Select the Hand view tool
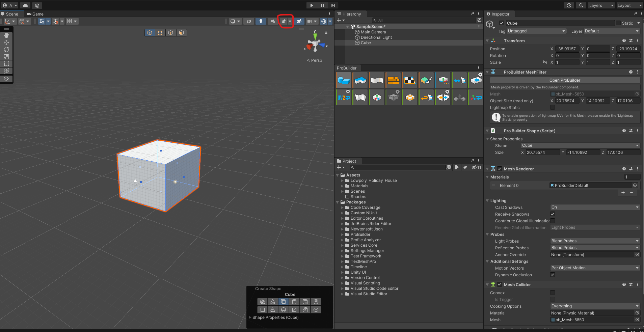 pyautogui.click(x=6, y=35)
